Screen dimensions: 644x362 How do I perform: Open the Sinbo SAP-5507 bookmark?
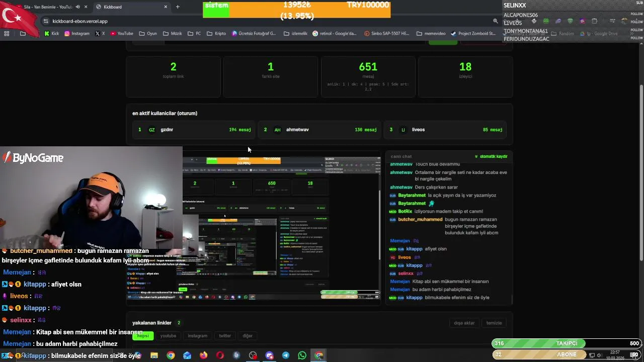tap(387, 34)
